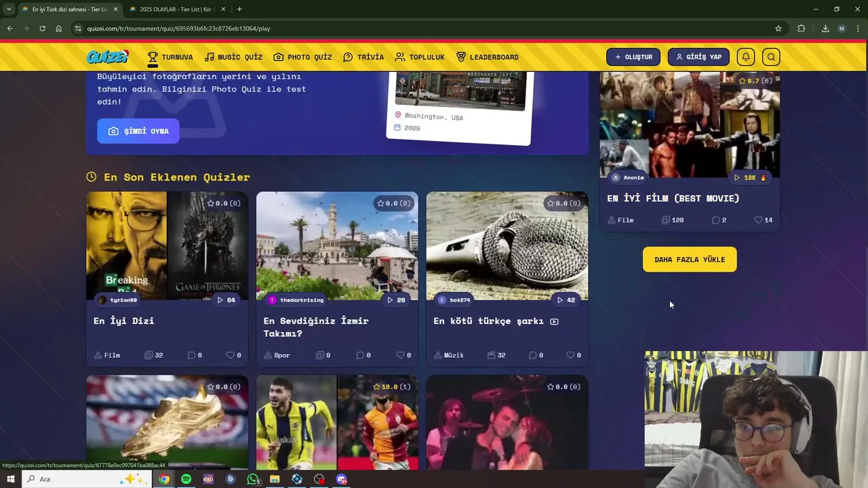Image resolution: width=868 pixels, height=488 pixels.
Task: Click the Film category on En İyi Dizi
Action: [x=107, y=355]
